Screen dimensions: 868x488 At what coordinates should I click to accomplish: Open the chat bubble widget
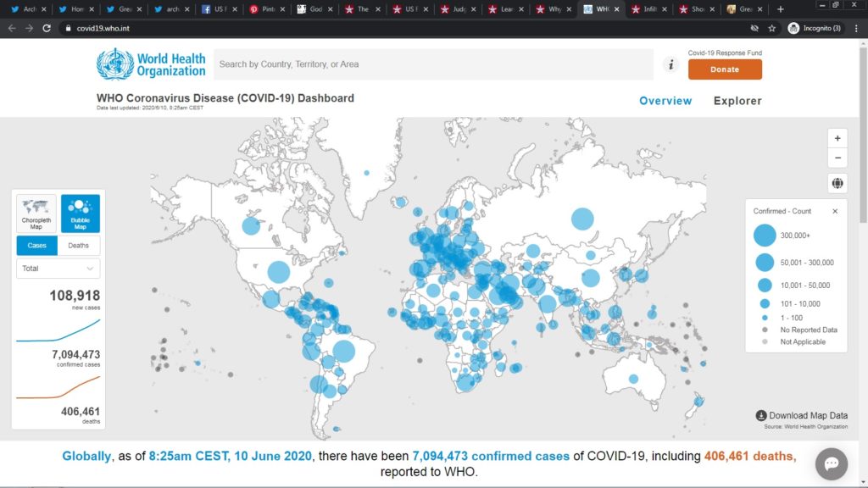tap(832, 463)
